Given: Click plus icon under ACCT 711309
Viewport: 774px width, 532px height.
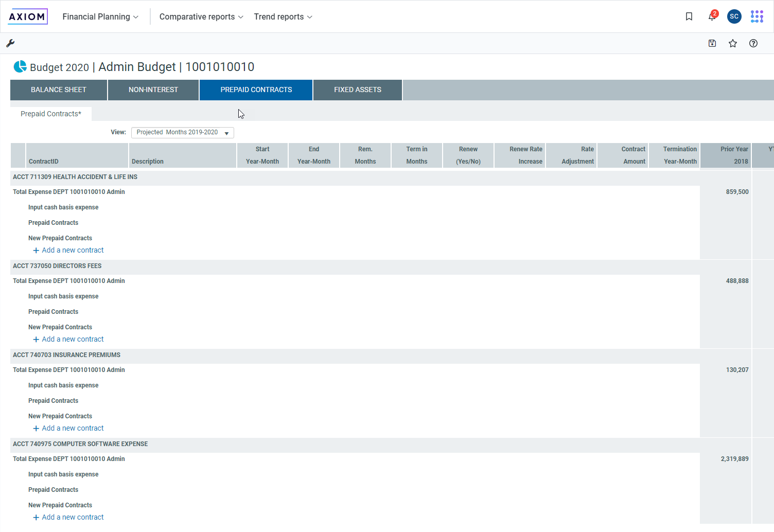Looking at the screenshot, I should (x=36, y=251).
